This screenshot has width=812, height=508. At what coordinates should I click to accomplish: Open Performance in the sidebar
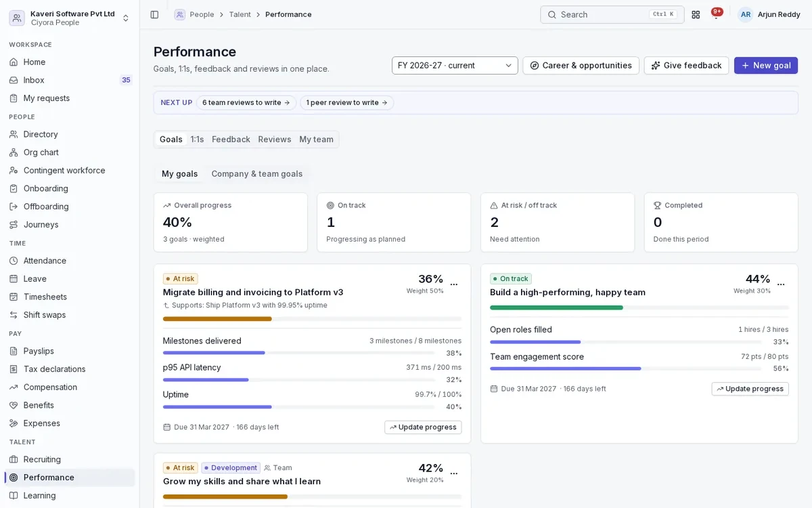pyautogui.click(x=70, y=478)
